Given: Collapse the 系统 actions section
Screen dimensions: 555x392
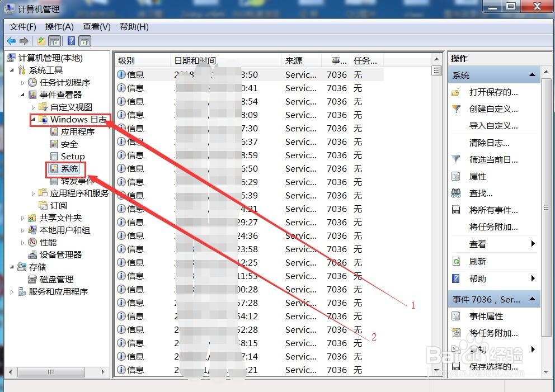Looking at the screenshot, I should [532, 74].
